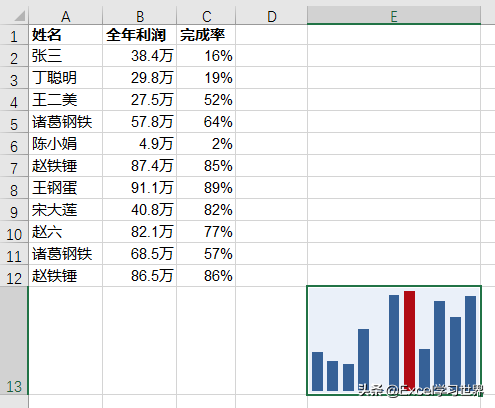Select the 89% completion cell
Image resolution: width=495 pixels, height=408 pixels.
tap(206, 188)
